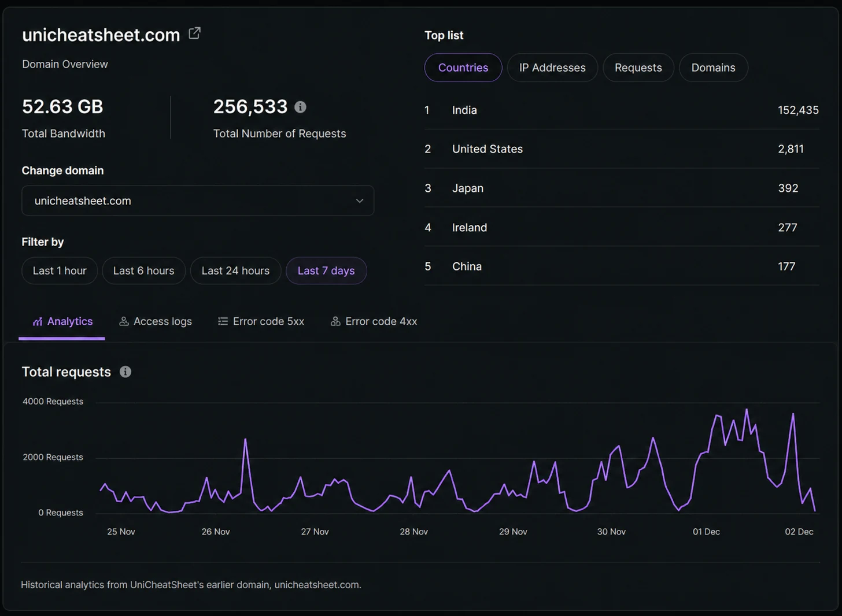The image size is (842, 616).
Task: Expand domain selector using chevron arrow
Action: click(x=360, y=201)
